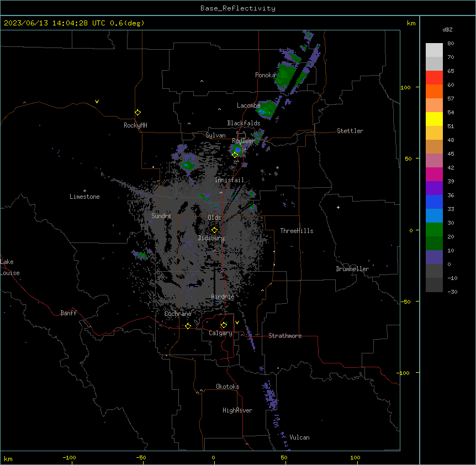Select the orange 57-60 dBZ legend swatch
Image resolution: width=476 pixels, height=465 pixels.
coord(434,91)
